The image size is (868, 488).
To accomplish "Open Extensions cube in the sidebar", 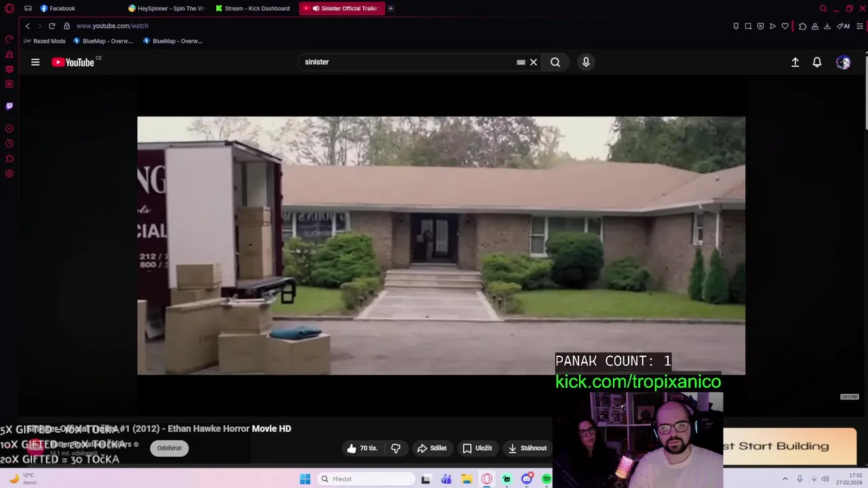I will point(9,159).
